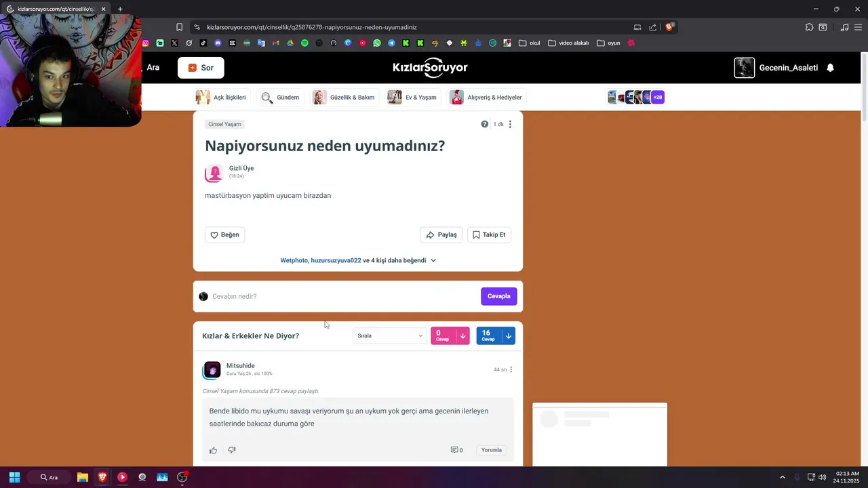Click Yorumla on Mitsuhide's answer

492,450
